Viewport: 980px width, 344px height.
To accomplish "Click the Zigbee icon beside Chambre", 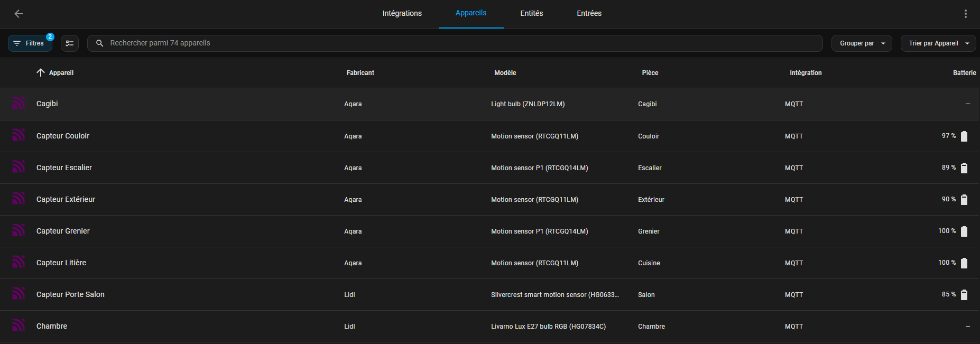I will 19,326.
